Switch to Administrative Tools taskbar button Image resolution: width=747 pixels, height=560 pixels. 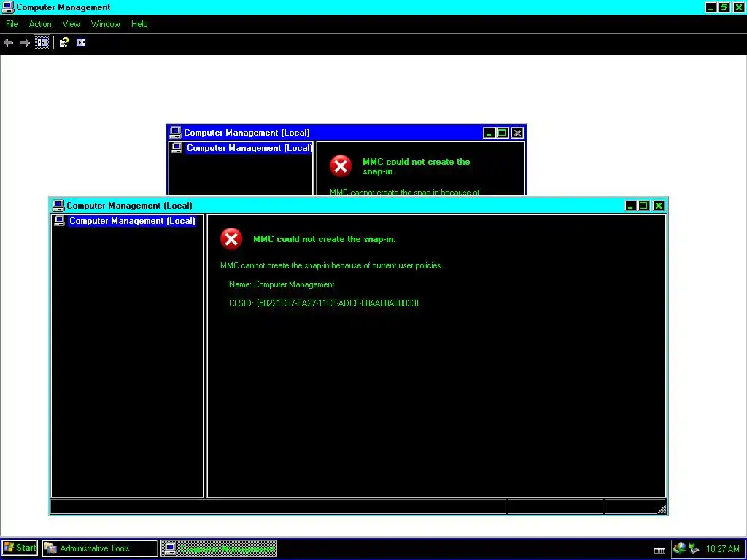point(100,548)
